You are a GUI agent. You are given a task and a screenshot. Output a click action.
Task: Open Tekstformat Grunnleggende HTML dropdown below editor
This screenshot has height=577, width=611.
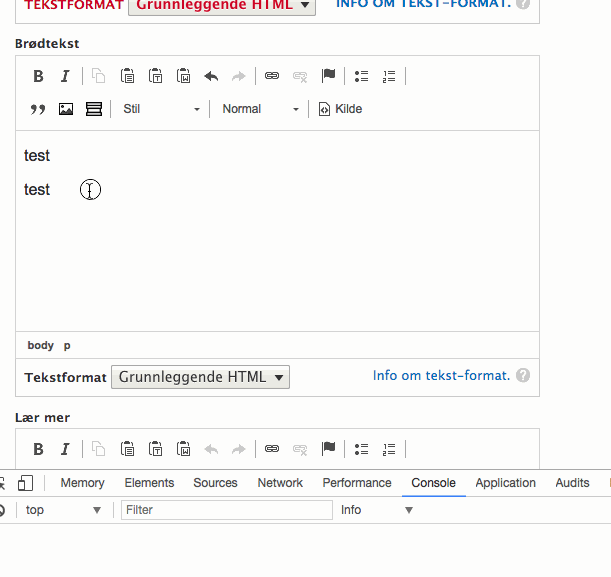tap(200, 377)
